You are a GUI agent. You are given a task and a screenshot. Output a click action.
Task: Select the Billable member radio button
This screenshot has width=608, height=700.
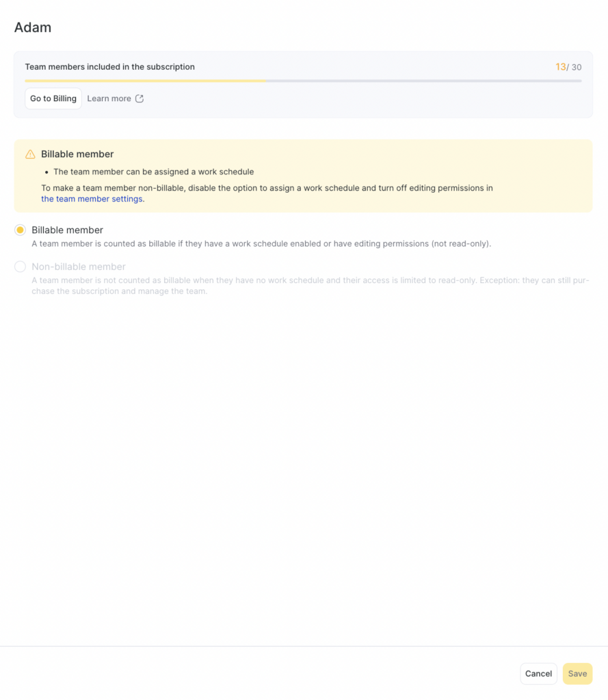[x=21, y=230]
